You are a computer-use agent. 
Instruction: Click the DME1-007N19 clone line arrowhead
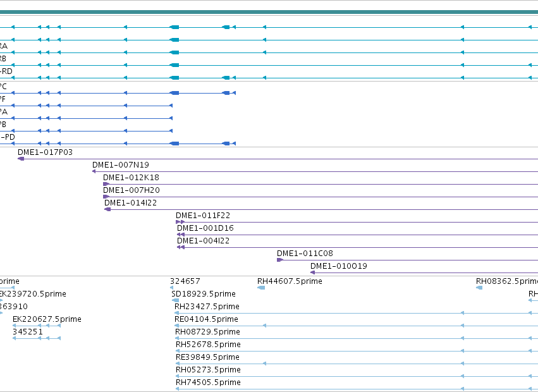tap(94, 171)
